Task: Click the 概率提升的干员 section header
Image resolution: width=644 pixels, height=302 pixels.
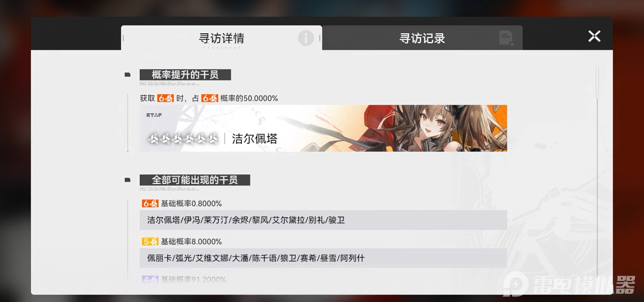Action: (x=185, y=75)
